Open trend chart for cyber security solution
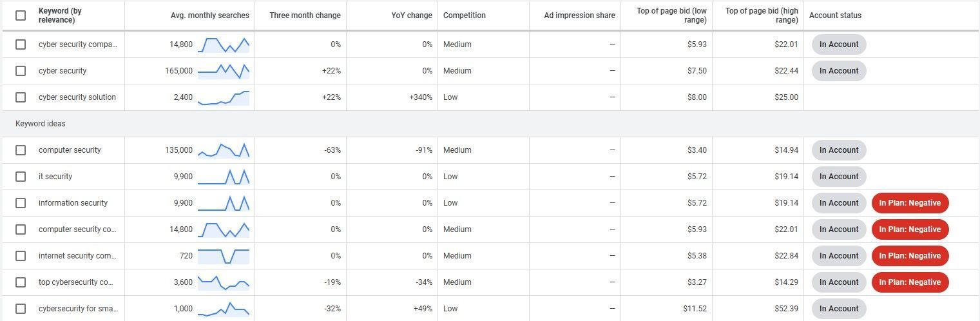This screenshot has width=980, height=321. click(x=224, y=97)
